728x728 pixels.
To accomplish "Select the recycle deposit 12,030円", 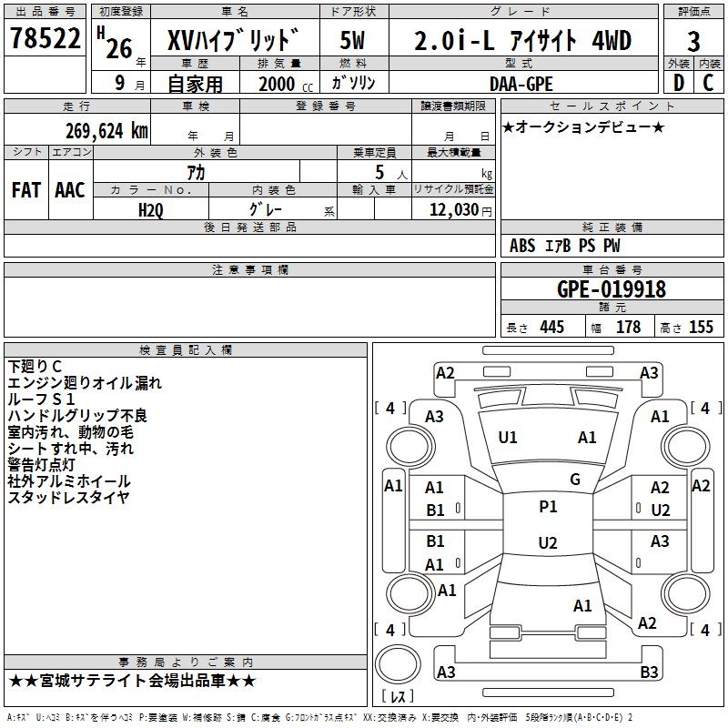I will click(x=460, y=210).
